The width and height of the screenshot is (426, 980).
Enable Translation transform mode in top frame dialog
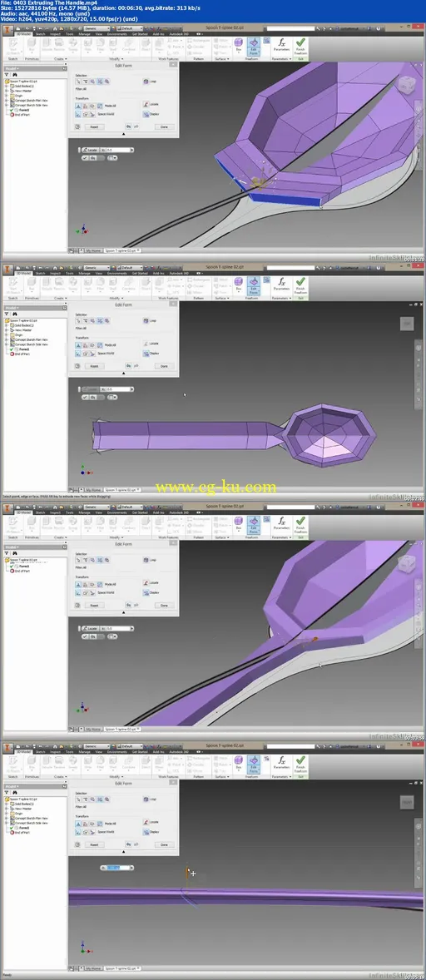(x=86, y=106)
